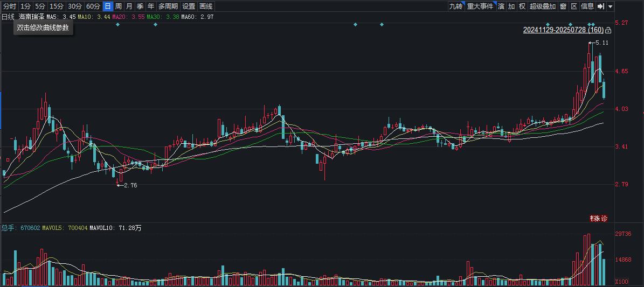This screenshot has width=644, height=287.
Task: Click the MA5: 3.45 indicator label
Action: (61, 17)
